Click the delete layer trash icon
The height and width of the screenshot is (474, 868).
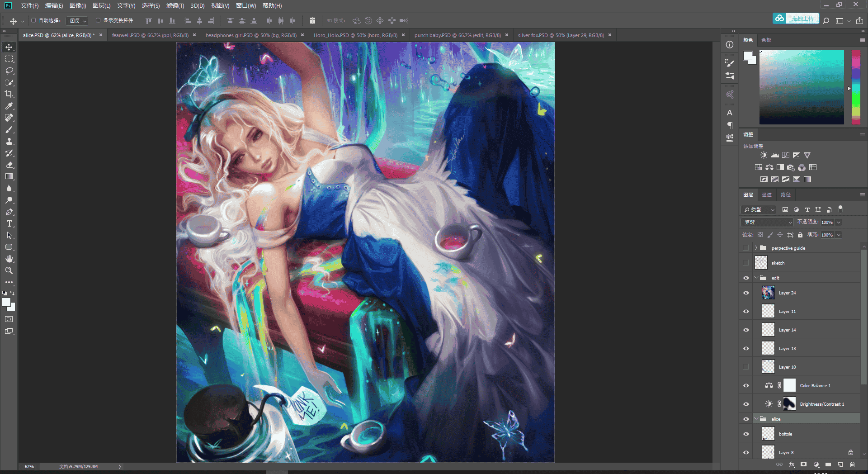pos(852,465)
